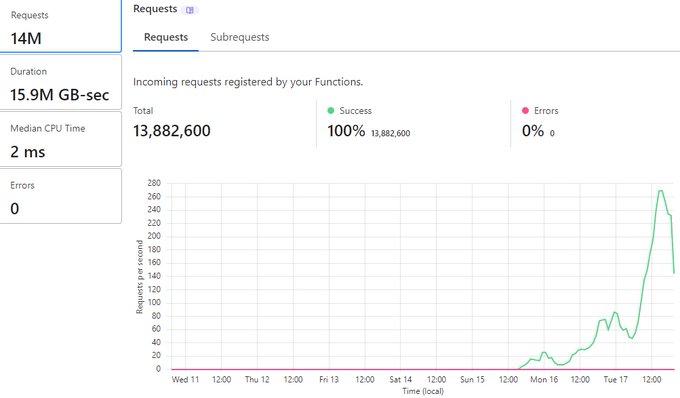The image size is (680, 398).
Task: Click the pink Errors legend dot
Action: pyautogui.click(x=525, y=111)
